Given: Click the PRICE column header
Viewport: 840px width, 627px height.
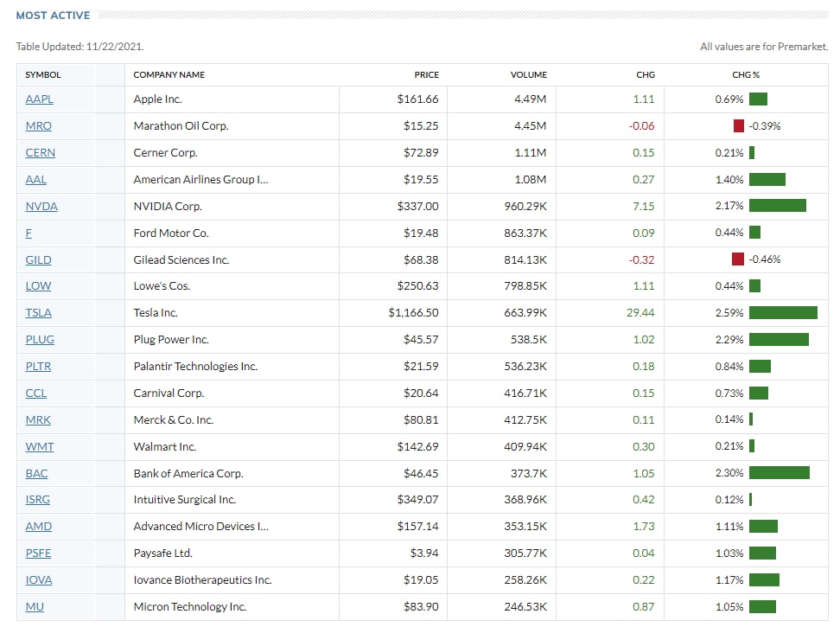Looking at the screenshot, I should pyautogui.click(x=426, y=75).
